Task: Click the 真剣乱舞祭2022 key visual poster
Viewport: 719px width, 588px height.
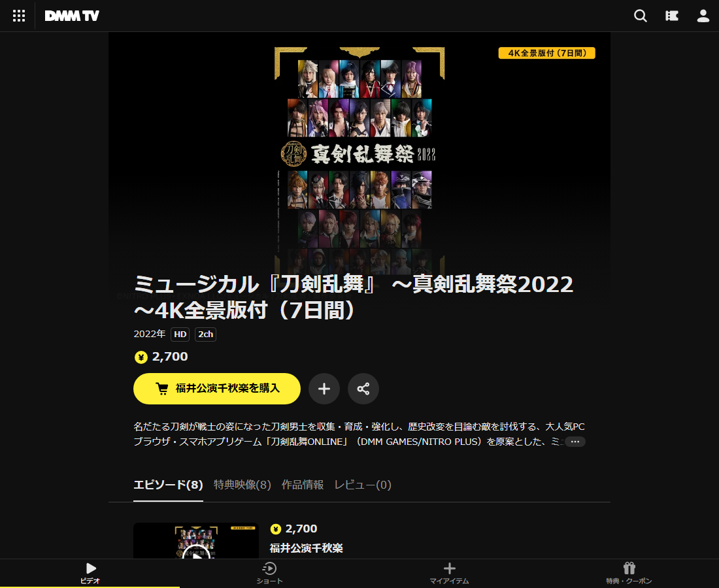Action: point(359,161)
